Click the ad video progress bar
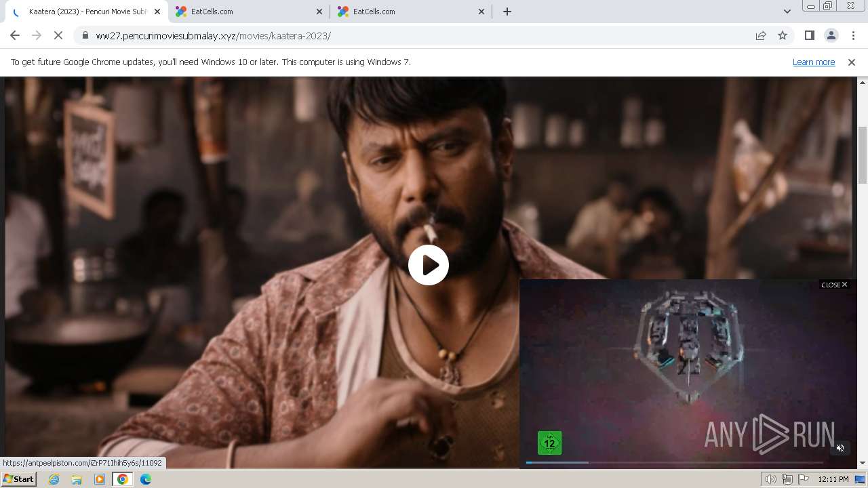 [x=675, y=462]
